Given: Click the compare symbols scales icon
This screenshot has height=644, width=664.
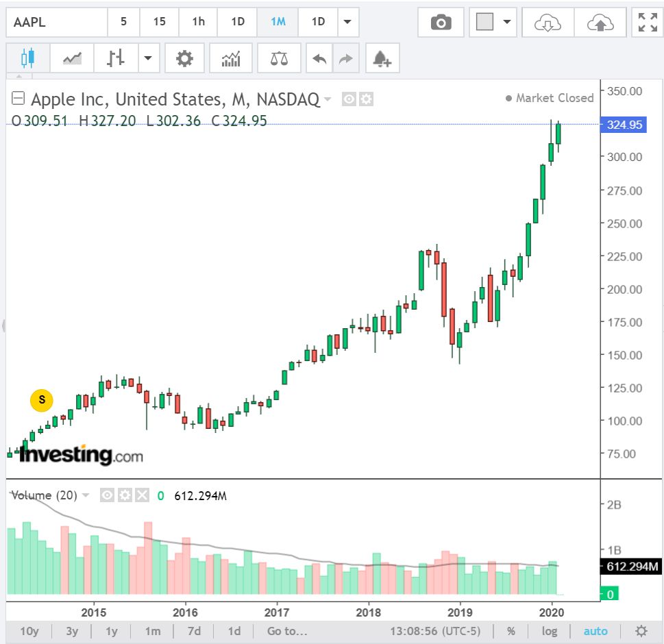Looking at the screenshot, I should click(279, 59).
